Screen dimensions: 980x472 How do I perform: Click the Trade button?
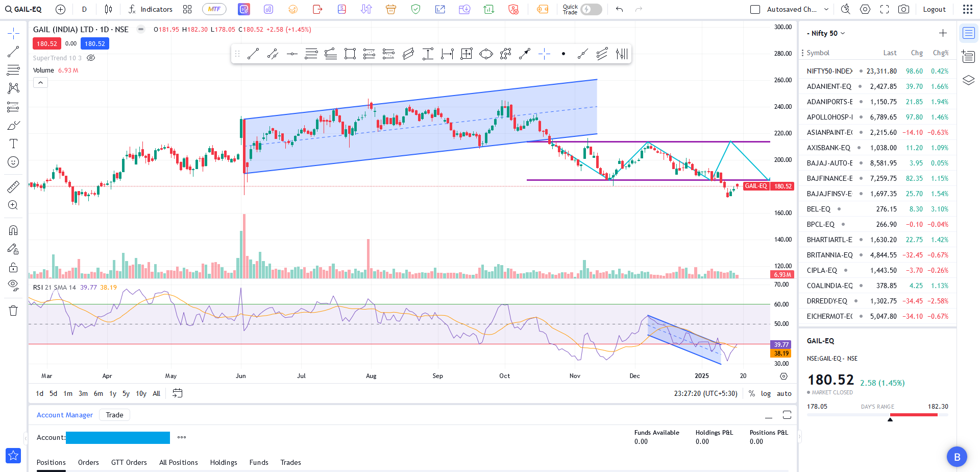pos(115,415)
